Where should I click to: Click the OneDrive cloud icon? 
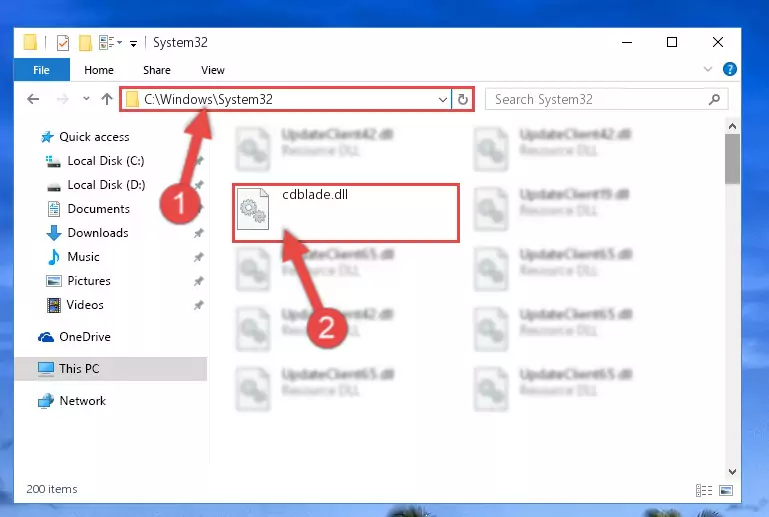tap(46, 337)
